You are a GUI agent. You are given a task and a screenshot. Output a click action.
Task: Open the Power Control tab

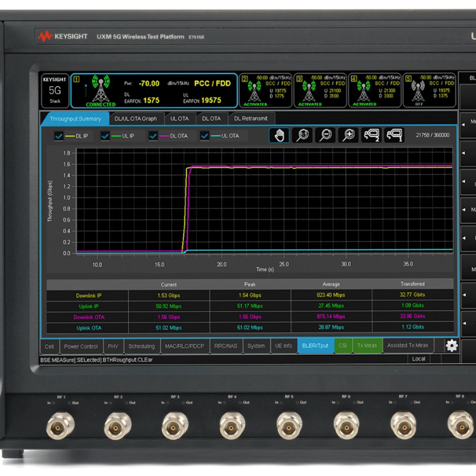coord(81,347)
